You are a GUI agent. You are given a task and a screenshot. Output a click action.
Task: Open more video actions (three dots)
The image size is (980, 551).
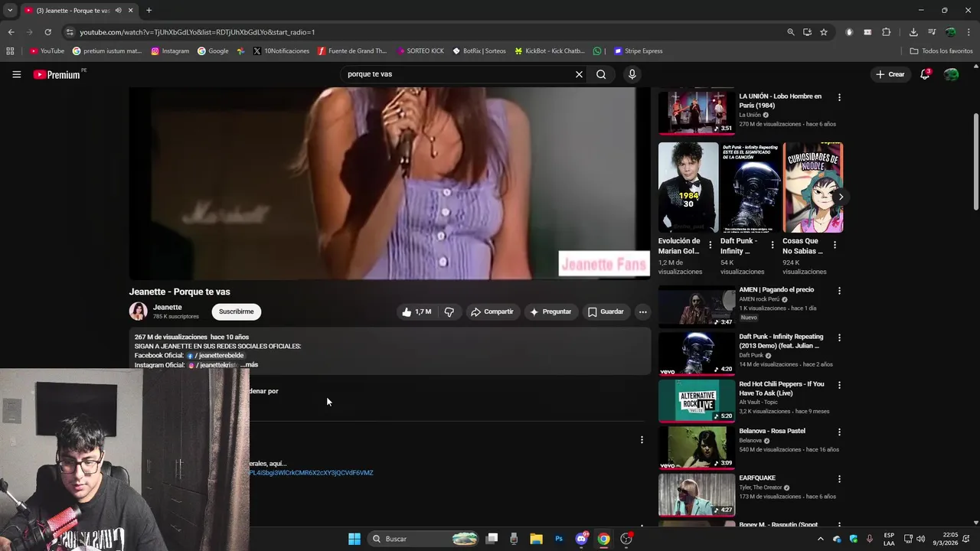coord(643,311)
